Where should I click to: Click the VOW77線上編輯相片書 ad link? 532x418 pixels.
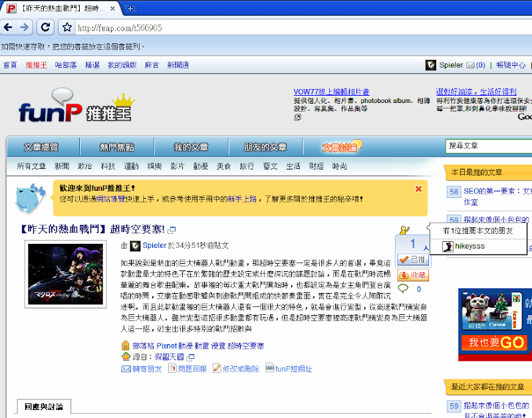[331, 92]
